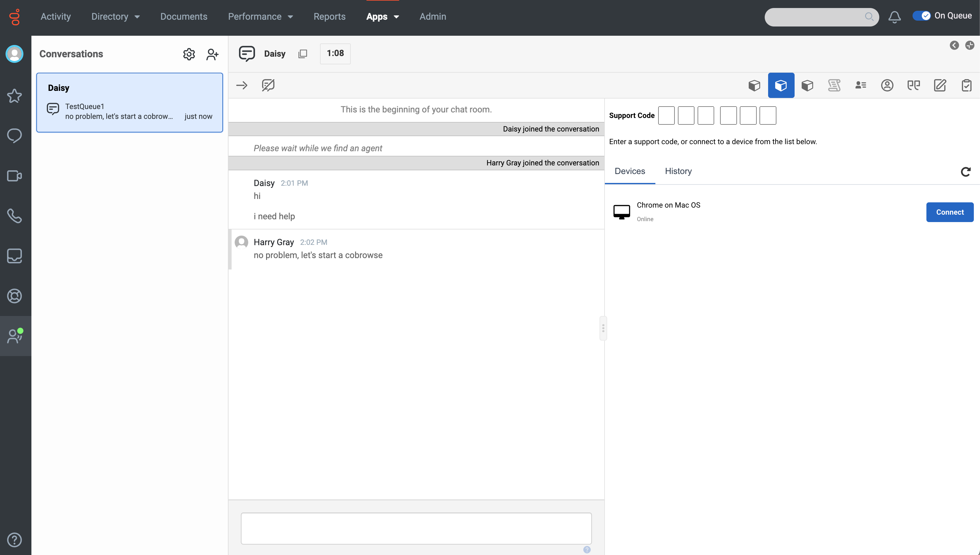
Task: Open the canned responses panel
Action: [x=913, y=85]
